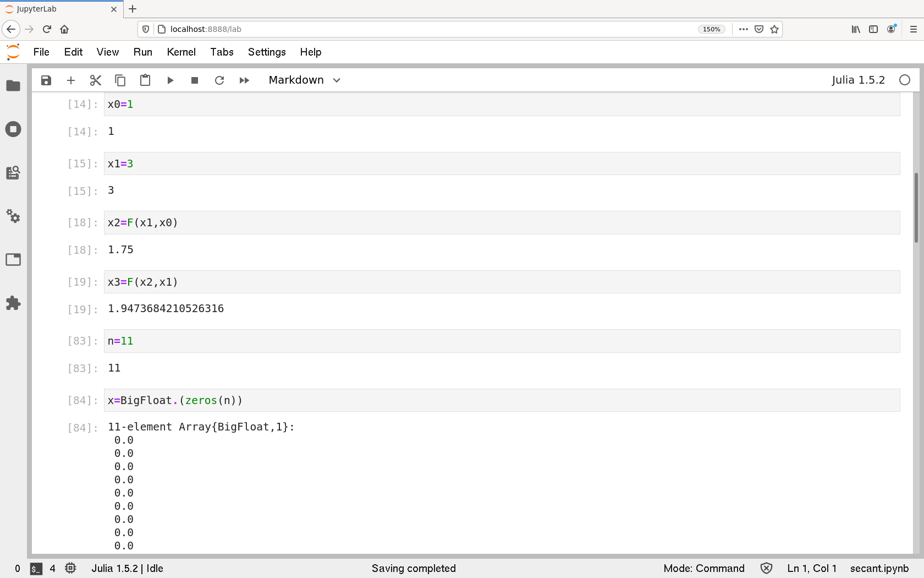The height and width of the screenshot is (578, 924).
Task: Bookmark this page with the star icon
Action: (774, 29)
